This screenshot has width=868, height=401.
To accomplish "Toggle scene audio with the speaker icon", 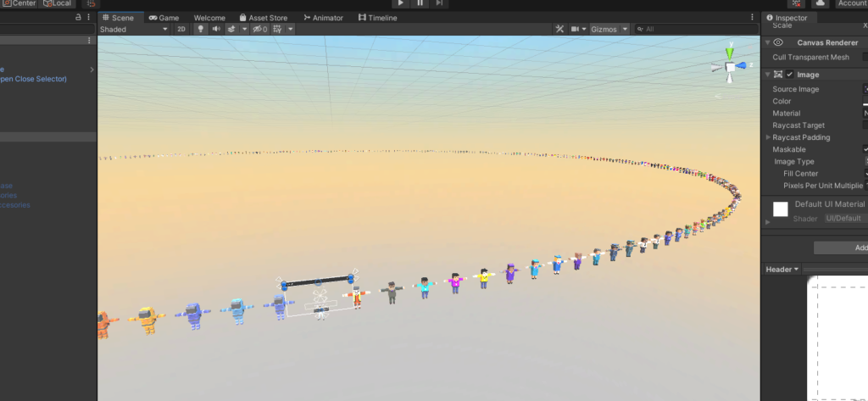I will click(216, 30).
